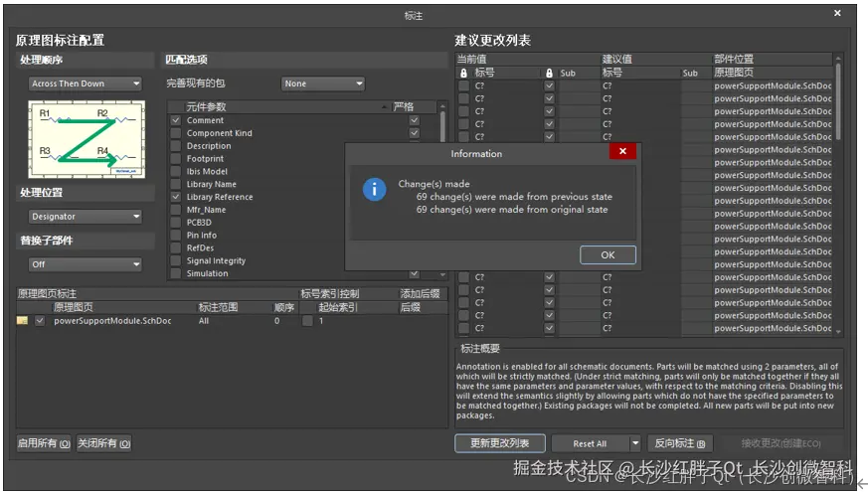The width and height of the screenshot is (868, 492).
Task: Click the powerSupportModule.SchDoc sheet folder icon
Action: tap(22, 320)
